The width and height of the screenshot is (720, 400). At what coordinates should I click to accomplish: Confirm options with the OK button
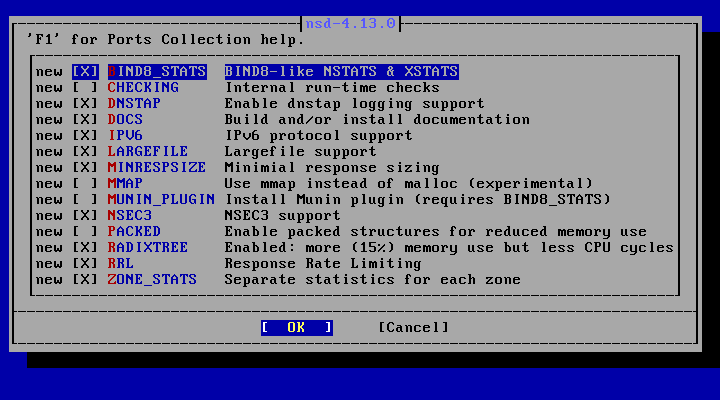(297, 327)
